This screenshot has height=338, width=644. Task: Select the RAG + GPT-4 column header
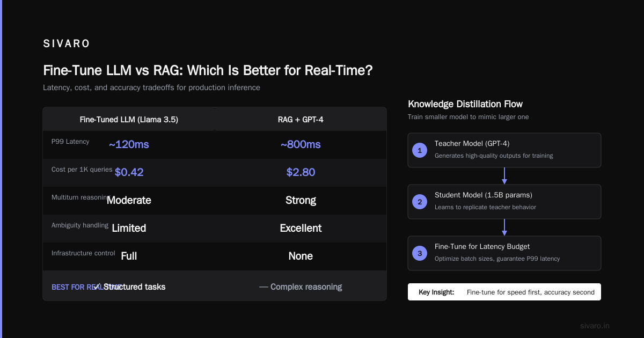[x=301, y=120]
